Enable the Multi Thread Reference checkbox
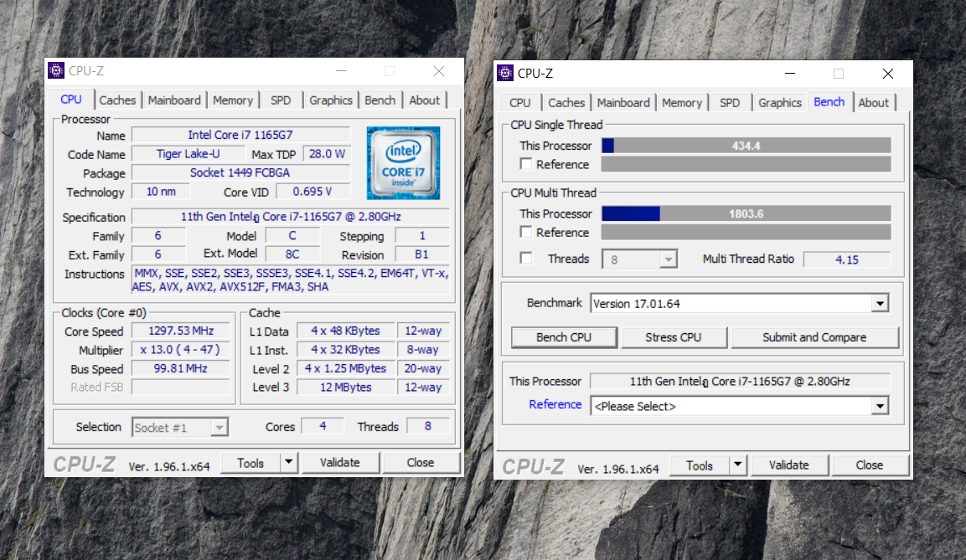966x560 pixels. click(525, 232)
